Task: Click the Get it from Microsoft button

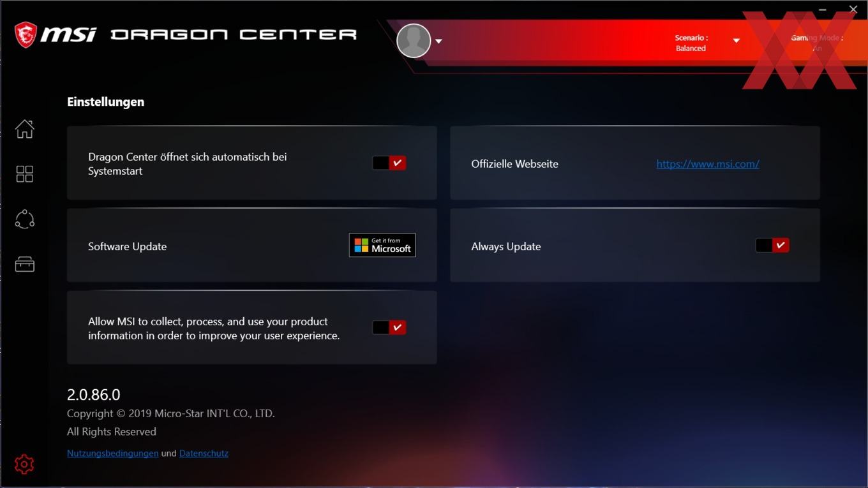Action: (x=382, y=246)
